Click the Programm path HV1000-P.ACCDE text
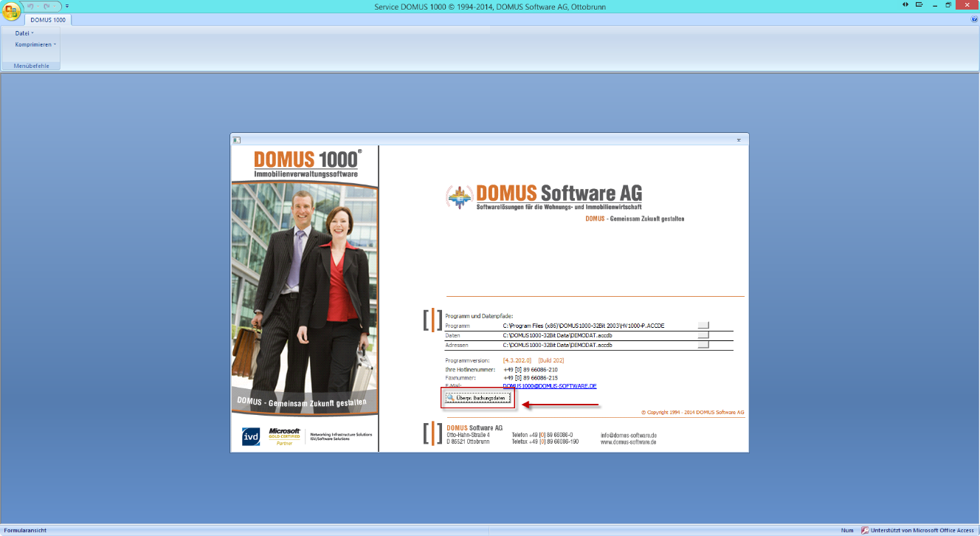 click(584, 326)
